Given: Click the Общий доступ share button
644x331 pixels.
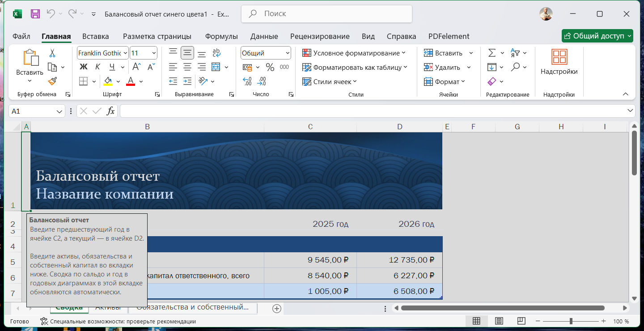Looking at the screenshot, I should (597, 36).
